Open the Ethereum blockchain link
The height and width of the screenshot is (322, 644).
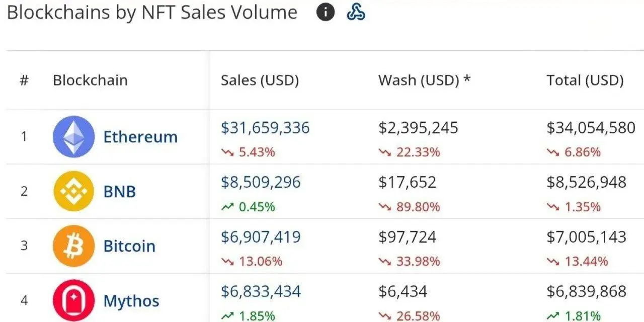[x=140, y=137]
